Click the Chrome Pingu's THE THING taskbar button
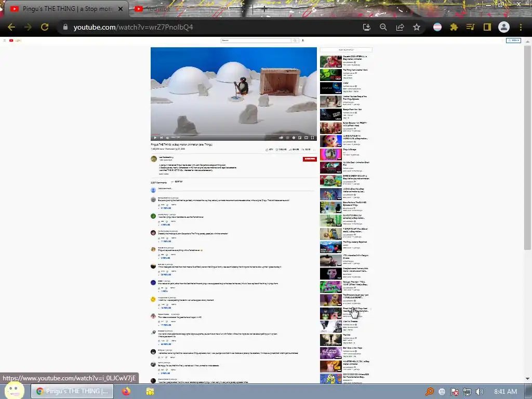532x399 pixels. tap(73, 391)
